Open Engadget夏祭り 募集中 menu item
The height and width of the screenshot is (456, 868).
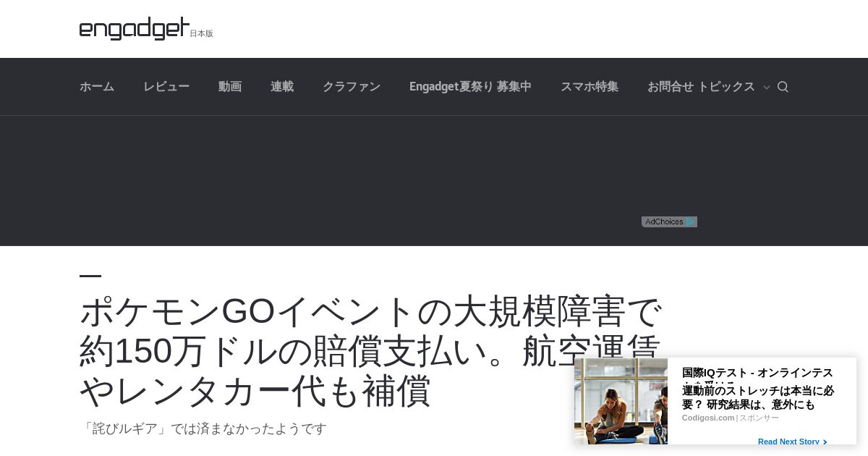point(470,87)
